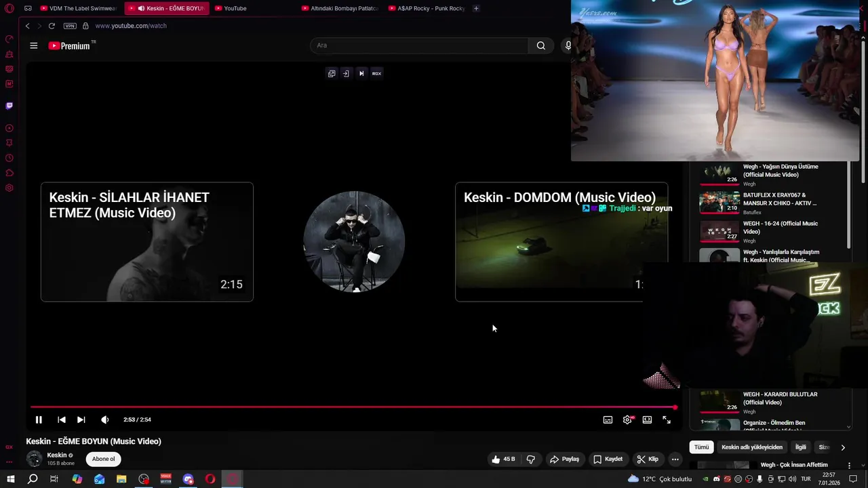Open the YouTube guide hamburger menu

pos(34,45)
